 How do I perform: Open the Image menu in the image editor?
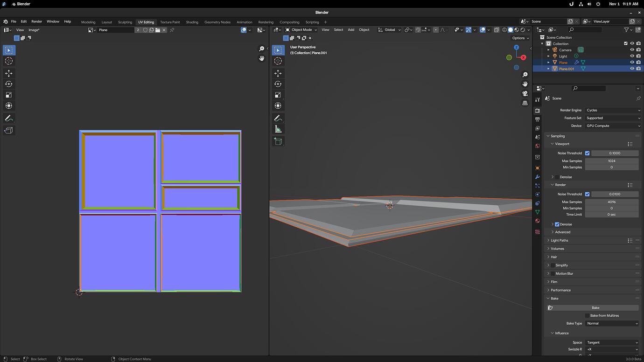(34, 30)
